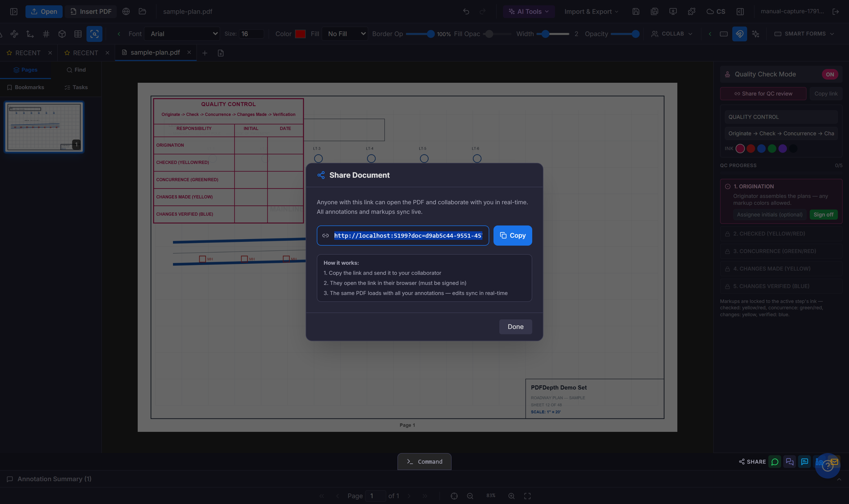Turn off the Quality Check Mode ON toggle

[830, 74]
